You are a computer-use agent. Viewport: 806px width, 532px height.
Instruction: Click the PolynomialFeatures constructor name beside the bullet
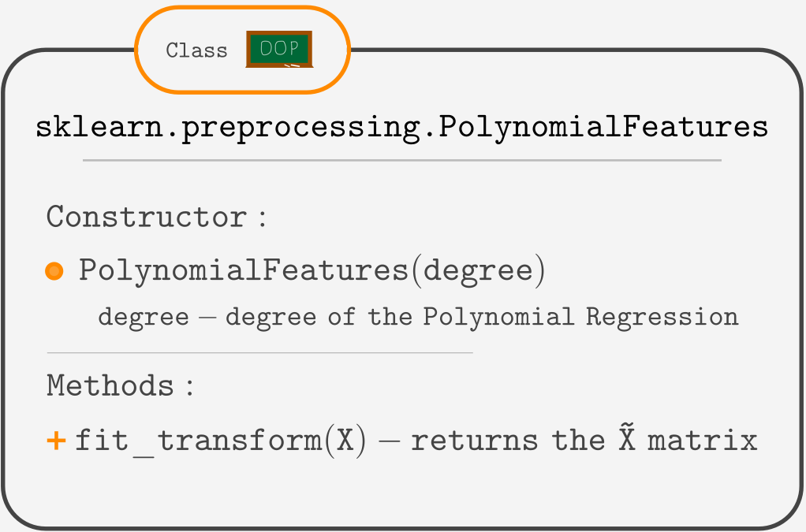244,271
